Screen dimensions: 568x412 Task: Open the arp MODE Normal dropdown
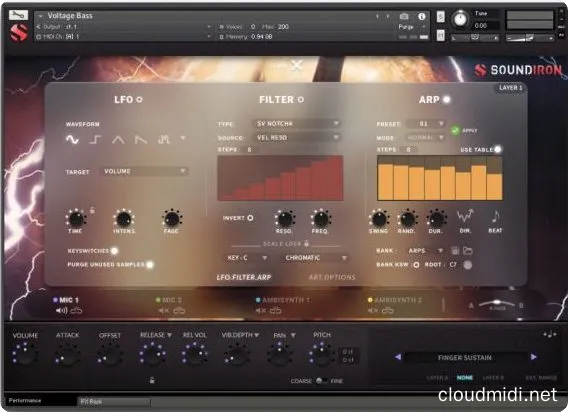tap(425, 138)
